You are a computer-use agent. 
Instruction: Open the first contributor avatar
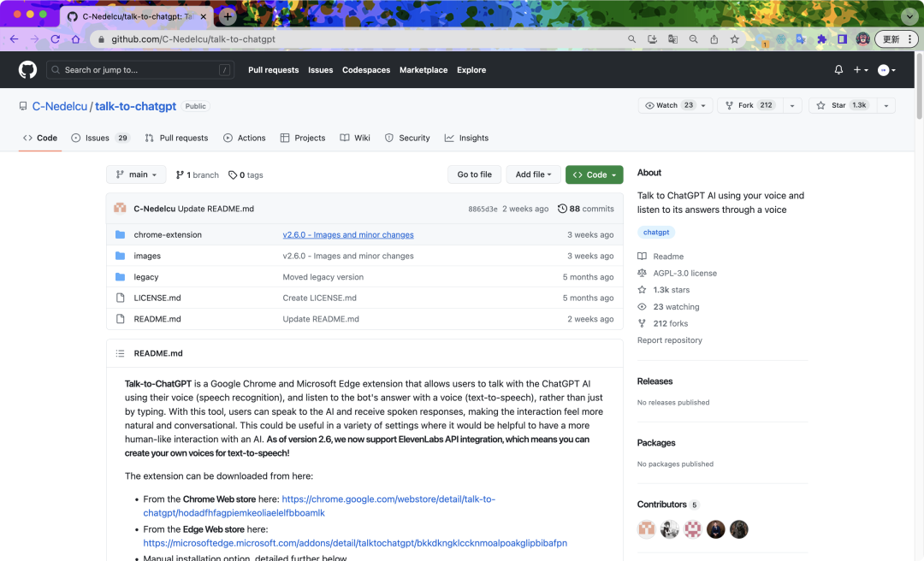tap(647, 529)
